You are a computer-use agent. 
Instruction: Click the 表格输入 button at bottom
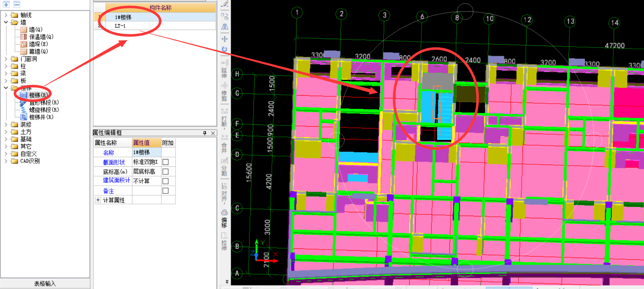click(x=45, y=284)
